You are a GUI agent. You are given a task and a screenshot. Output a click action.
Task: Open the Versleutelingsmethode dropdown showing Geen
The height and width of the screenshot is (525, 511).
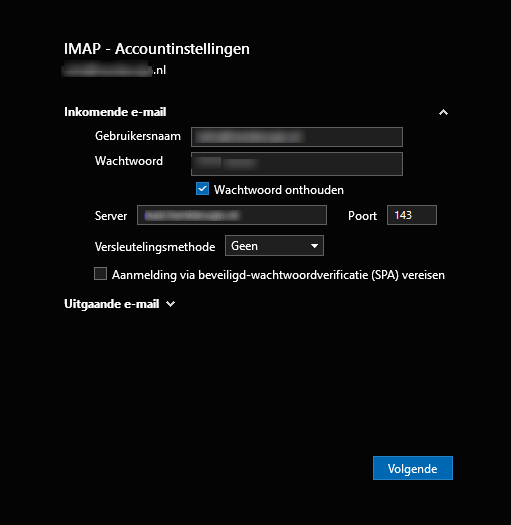[274, 246]
